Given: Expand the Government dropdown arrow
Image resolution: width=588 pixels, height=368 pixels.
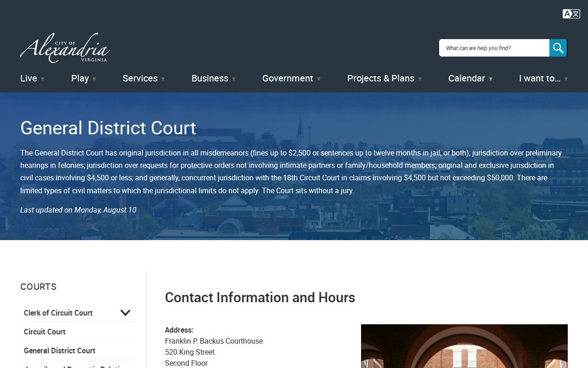Looking at the screenshot, I should pyautogui.click(x=319, y=79).
